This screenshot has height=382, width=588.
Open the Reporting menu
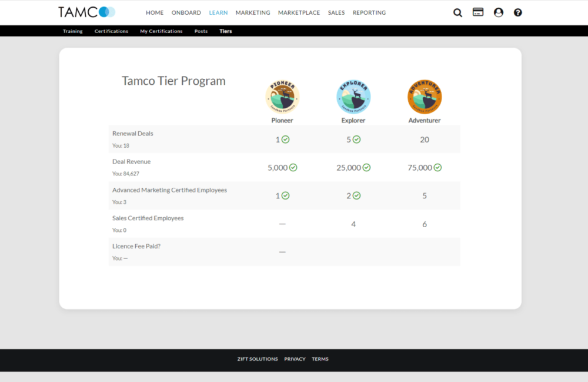pos(369,13)
